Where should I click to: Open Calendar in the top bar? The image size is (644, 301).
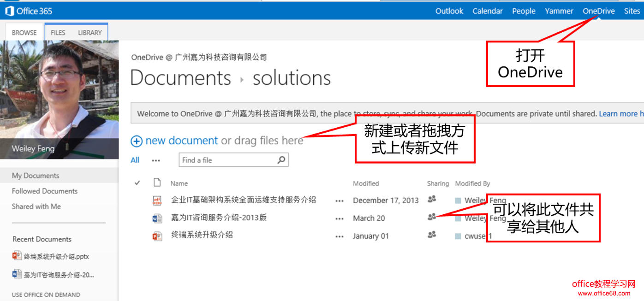coord(488,11)
